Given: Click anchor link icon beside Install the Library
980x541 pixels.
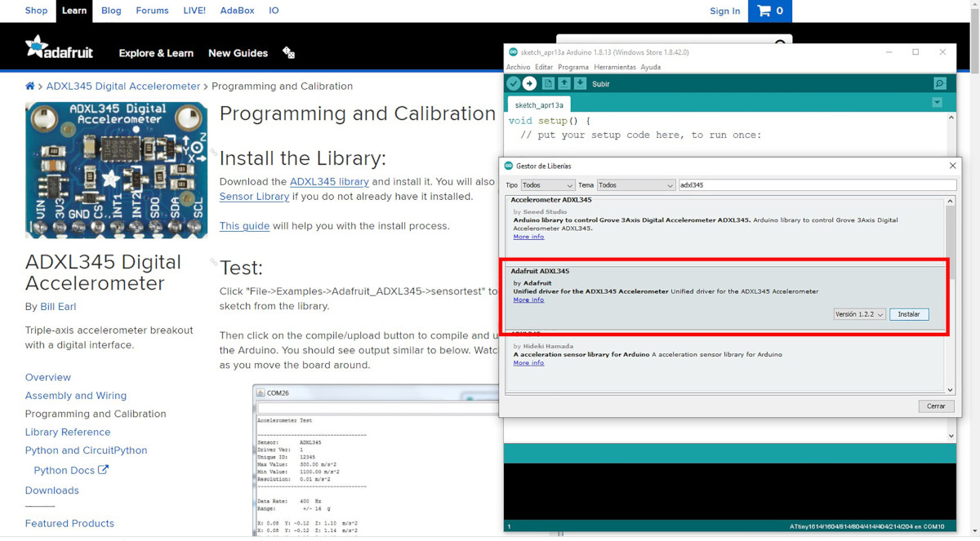Looking at the screenshot, I should [x=214, y=153].
